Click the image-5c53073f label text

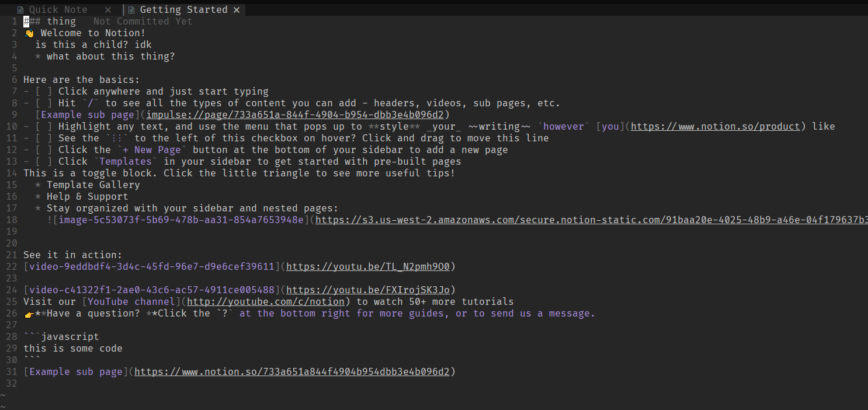point(181,220)
